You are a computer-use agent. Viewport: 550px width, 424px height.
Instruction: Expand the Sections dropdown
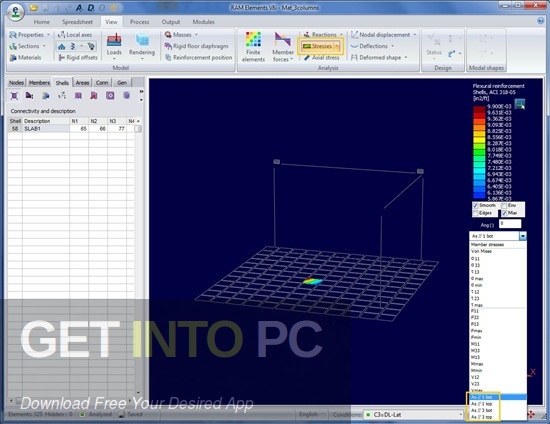[x=44, y=46]
